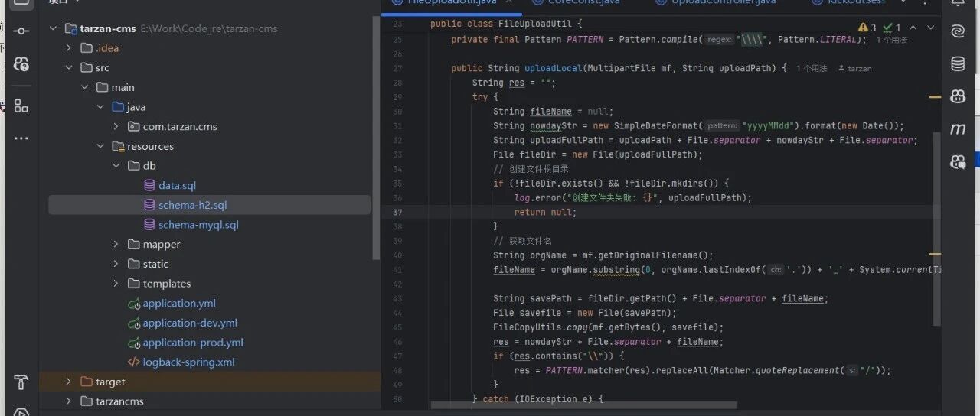The height and width of the screenshot is (416, 980).
Task: Collapse the db folder
Action: pyautogui.click(x=116, y=166)
